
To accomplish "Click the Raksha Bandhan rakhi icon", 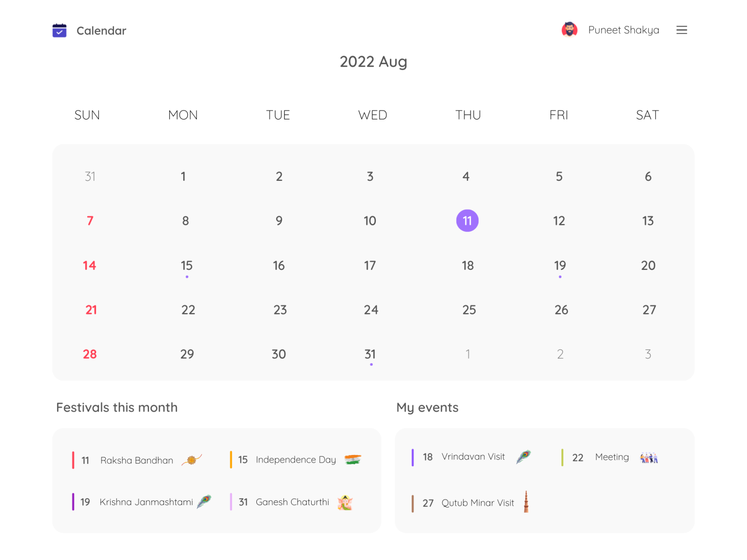I will 192,460.
